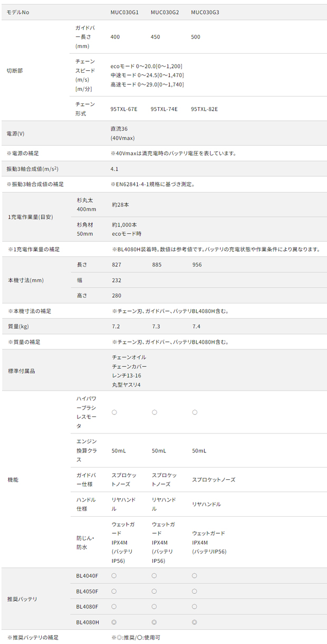The image size is (327, 644).
Task: Click the 95TXL-82E chain type value
Action: [204, 109]
